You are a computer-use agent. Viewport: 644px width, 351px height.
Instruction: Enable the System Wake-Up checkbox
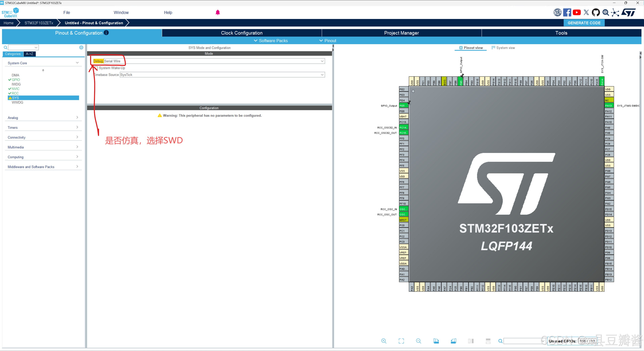pos(96,68)
